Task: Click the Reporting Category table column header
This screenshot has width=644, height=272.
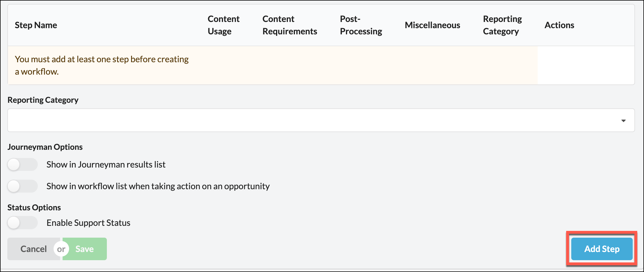Action: (502, 25)
